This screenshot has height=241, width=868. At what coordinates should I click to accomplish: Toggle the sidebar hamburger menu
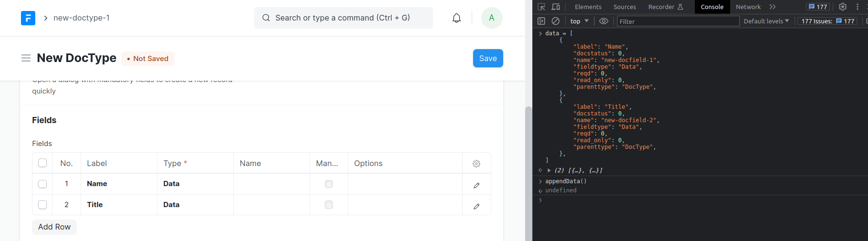26,58
